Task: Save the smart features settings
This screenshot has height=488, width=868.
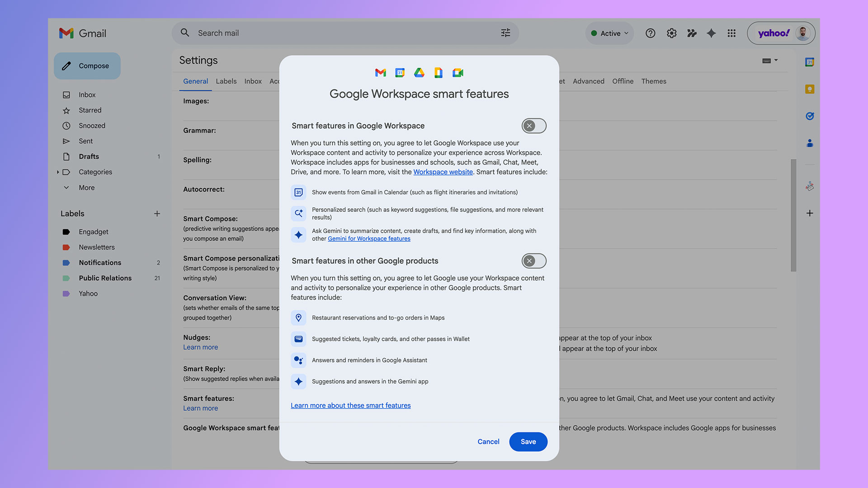Action: 528,442
